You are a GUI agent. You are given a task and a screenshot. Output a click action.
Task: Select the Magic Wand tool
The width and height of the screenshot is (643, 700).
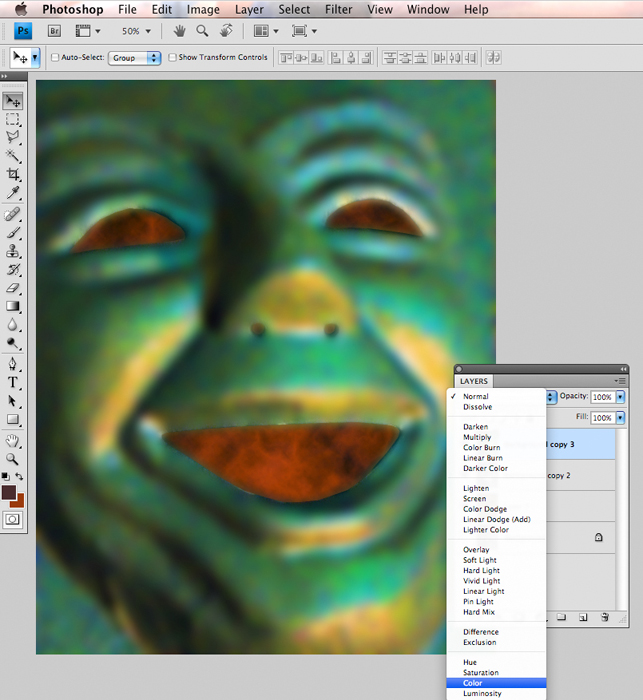point(13,155)
